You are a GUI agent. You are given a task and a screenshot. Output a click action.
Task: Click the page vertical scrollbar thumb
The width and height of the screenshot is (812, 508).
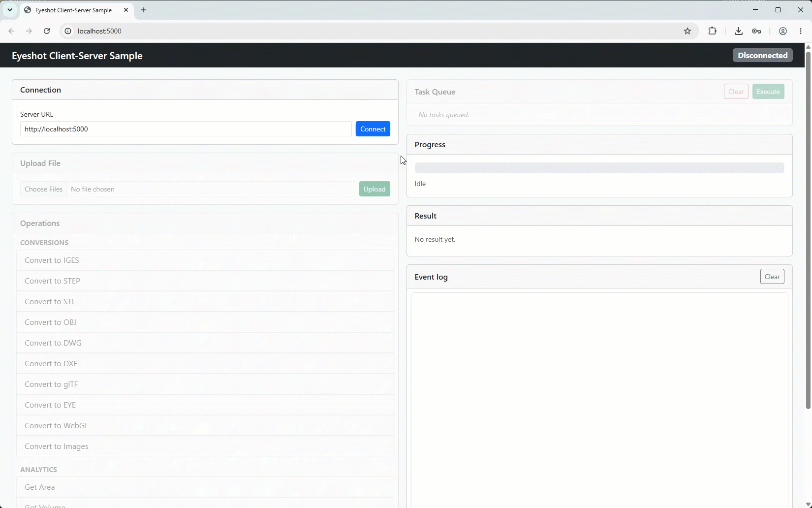pos(808,230)
